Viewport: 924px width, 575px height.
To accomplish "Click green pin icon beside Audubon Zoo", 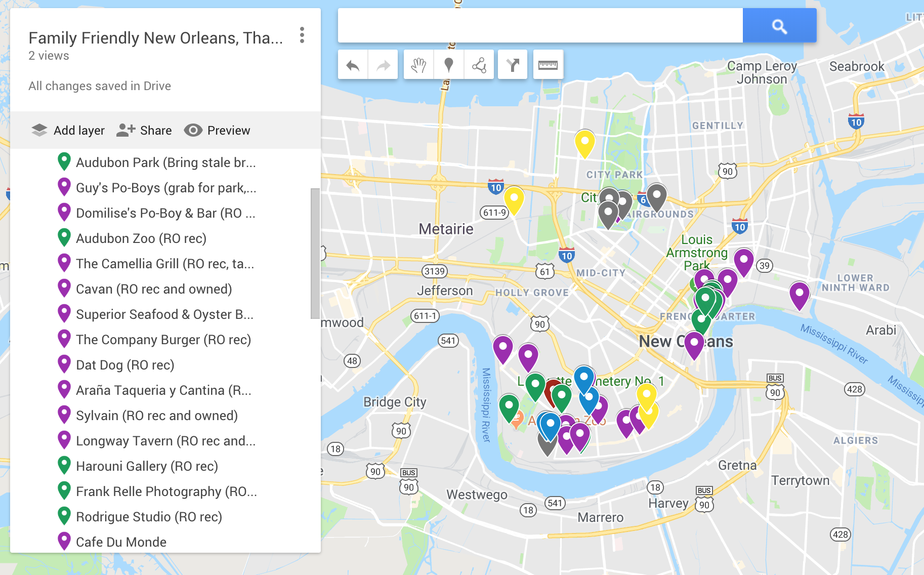I will (64, 237).
